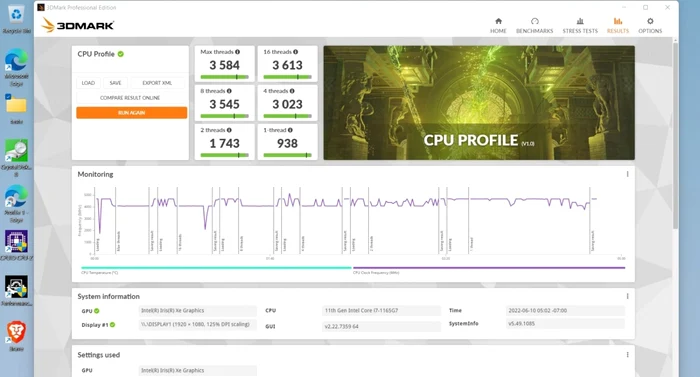The image size is (700, 377).
Task: Click Compare Result Online
Action: (130, 98)
